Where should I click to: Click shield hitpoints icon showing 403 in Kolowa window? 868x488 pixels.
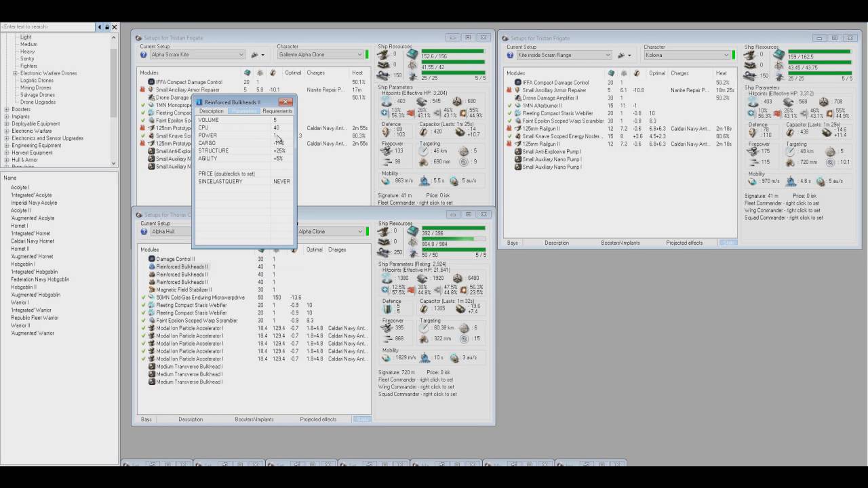753,102
